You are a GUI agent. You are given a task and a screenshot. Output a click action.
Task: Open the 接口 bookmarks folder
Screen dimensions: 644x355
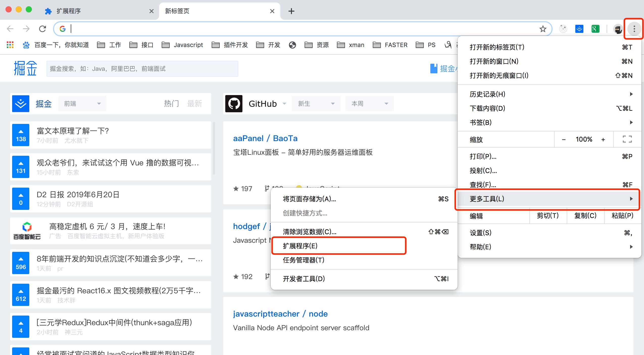click(141, 45)
